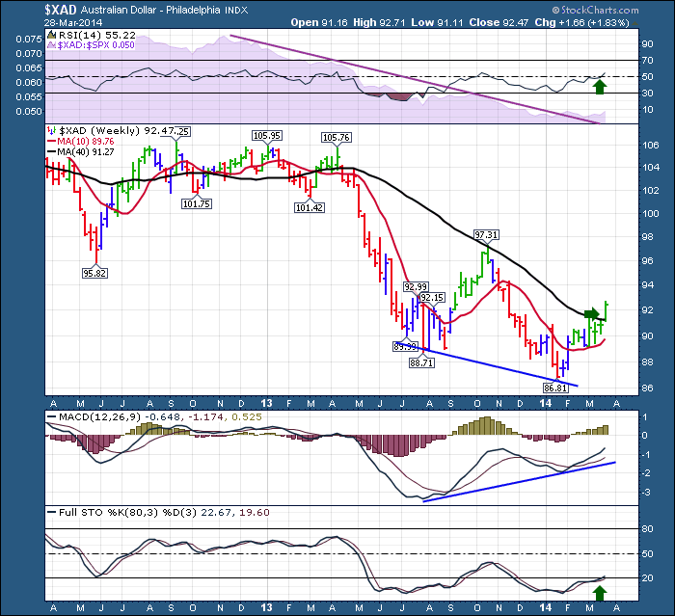Click the MACD -3 axis label

[645, 493]
